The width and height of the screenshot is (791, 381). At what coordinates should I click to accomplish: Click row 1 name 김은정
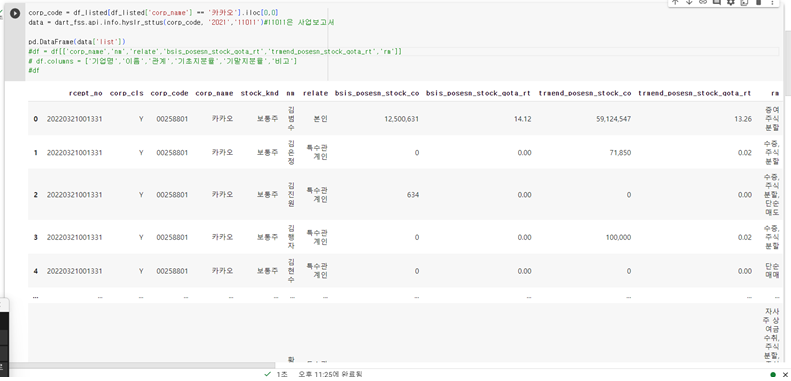point(291,152)
